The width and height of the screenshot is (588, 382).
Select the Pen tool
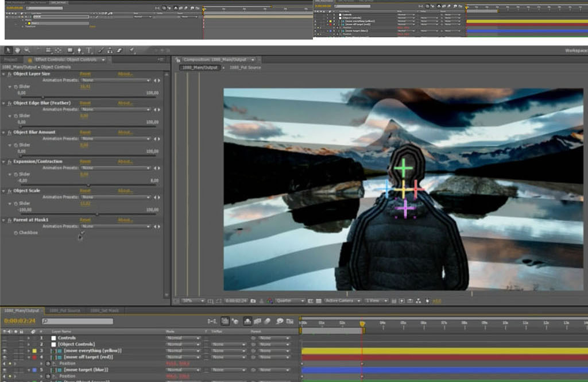coord(79,51)
